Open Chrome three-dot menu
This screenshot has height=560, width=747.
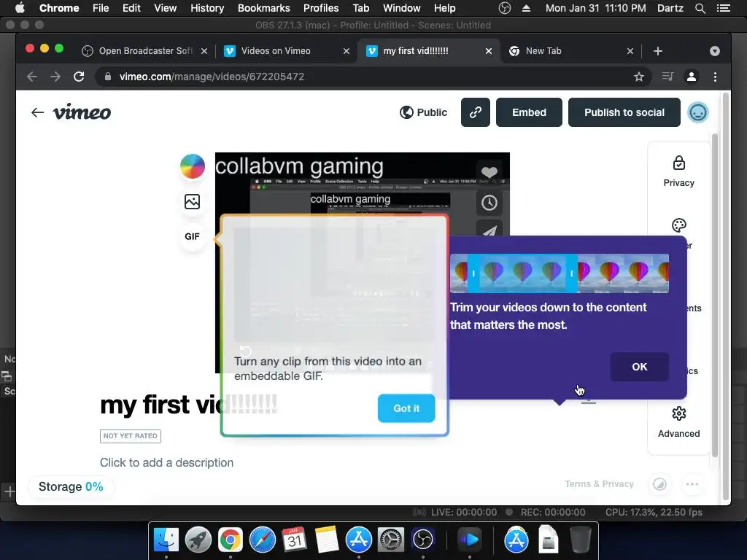coord(715,77)
